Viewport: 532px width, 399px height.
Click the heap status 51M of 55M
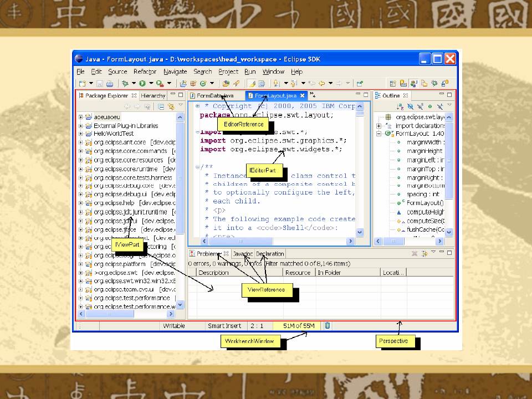pos(299,326)
